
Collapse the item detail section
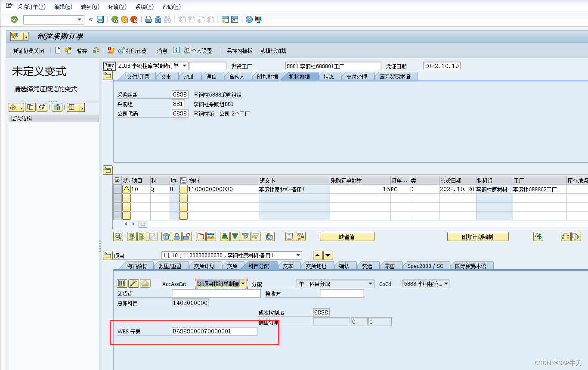click(x=108, y=255)
